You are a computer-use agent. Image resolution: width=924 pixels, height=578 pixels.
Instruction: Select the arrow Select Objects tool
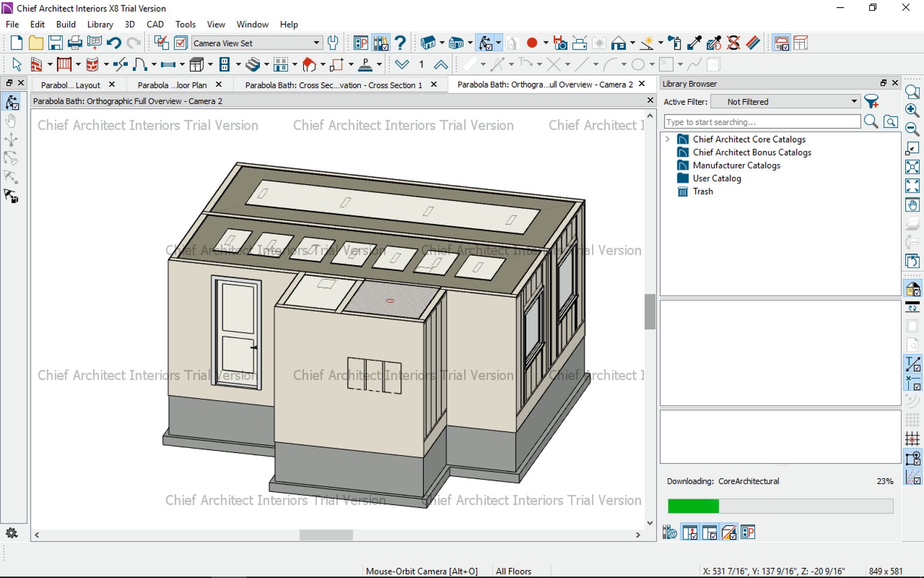(17, 65)
